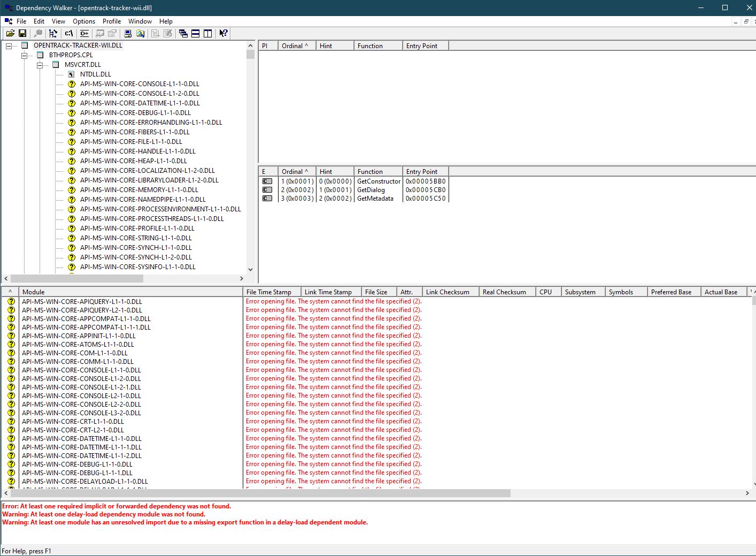Screen dimensions: 756x556
Task: Click the C export icon beside GetConstructor
Action: pos(267,181)
